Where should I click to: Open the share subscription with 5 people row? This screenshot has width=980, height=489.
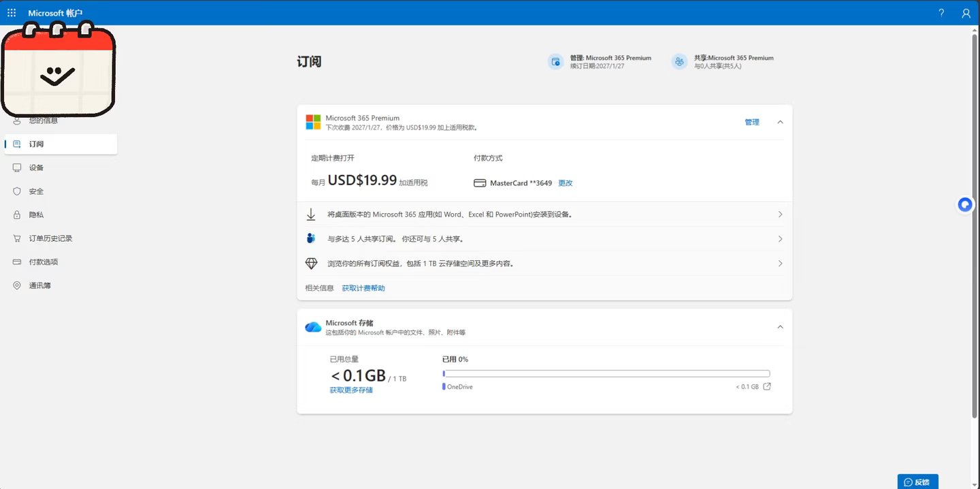click(x=544, y=239)
